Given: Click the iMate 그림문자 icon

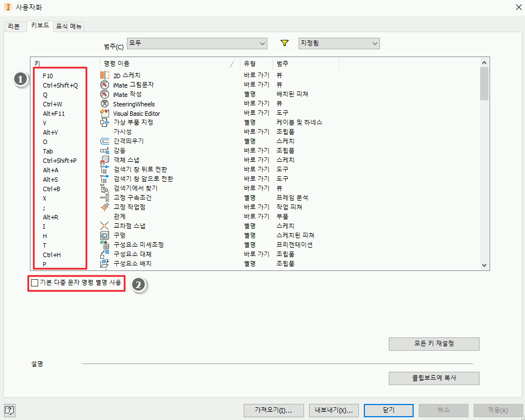Looking at the screenshot, I should point(104,85).
